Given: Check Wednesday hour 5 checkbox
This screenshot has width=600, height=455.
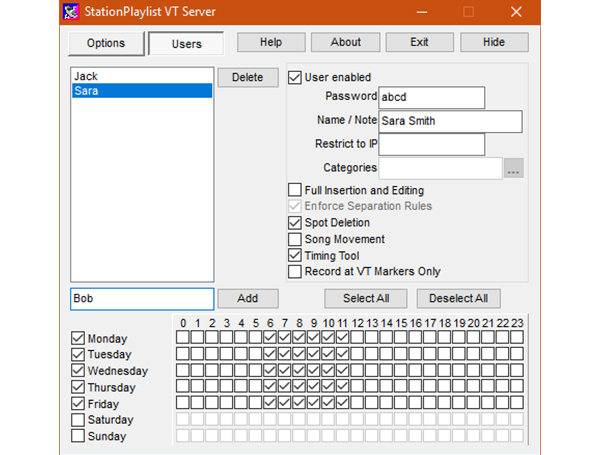Looking at the screenshot, I should (x=255, y=370).
